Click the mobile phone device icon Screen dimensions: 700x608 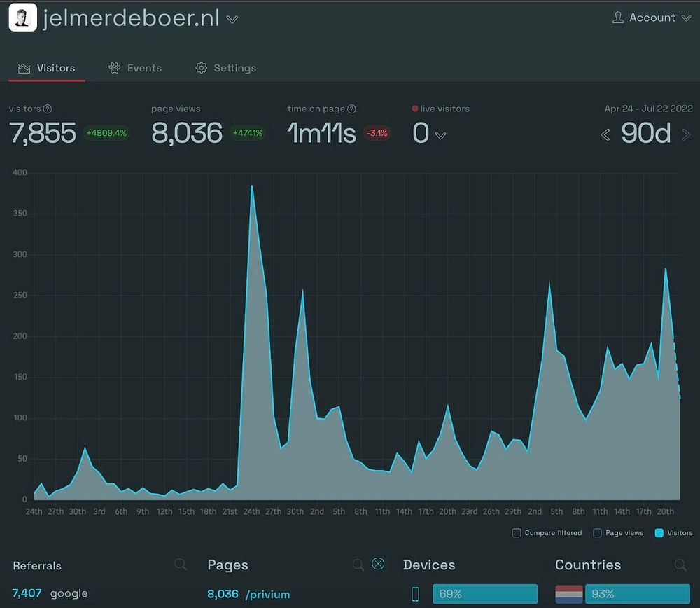point(415,594)
